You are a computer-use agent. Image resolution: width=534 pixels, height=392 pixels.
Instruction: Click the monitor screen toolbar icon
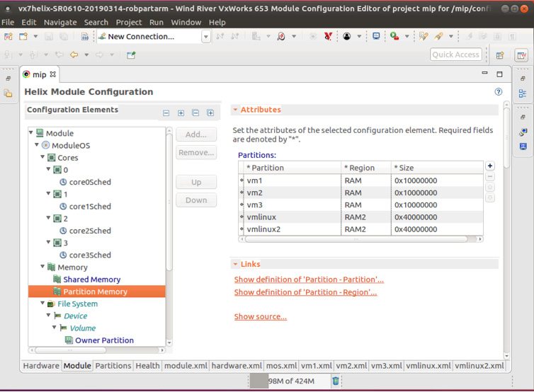coord(376,36)
